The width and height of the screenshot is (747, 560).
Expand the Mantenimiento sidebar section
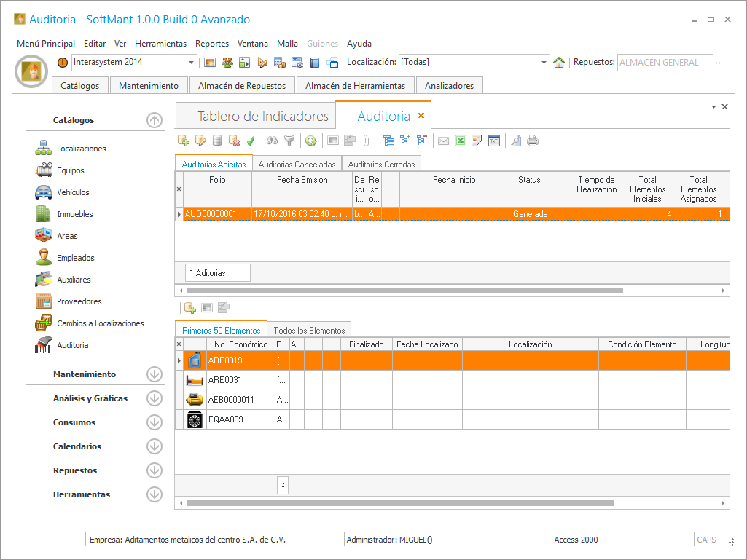154,374
